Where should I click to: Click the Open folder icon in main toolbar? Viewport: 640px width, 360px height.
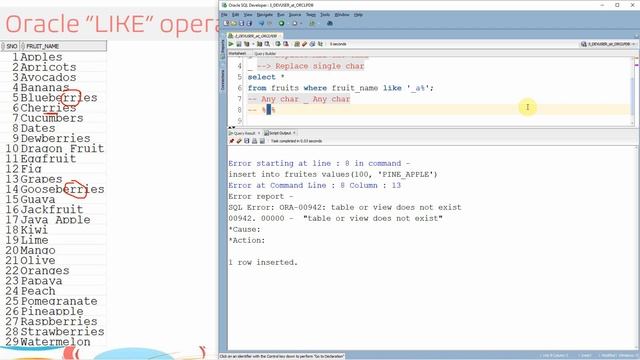[x=234, y=23]
